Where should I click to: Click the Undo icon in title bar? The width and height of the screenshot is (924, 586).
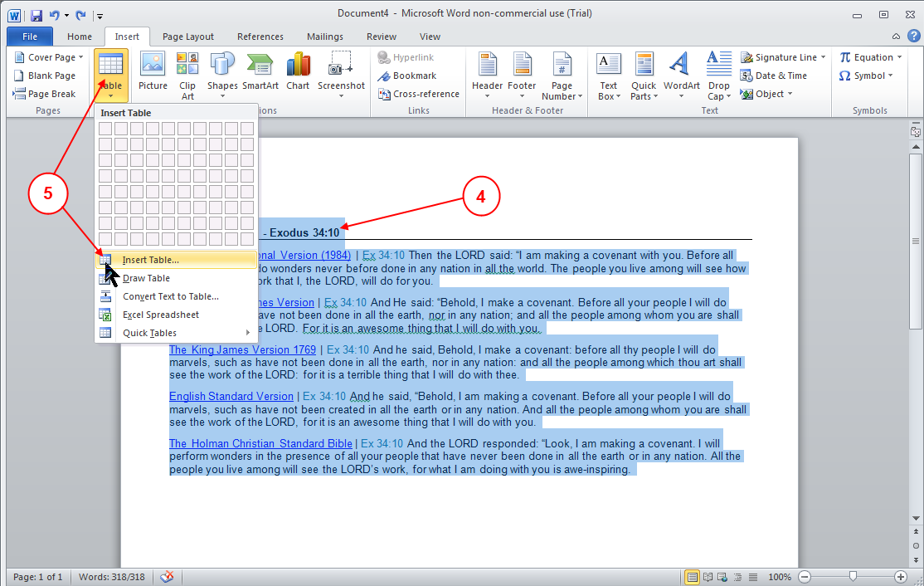point(54,15)
